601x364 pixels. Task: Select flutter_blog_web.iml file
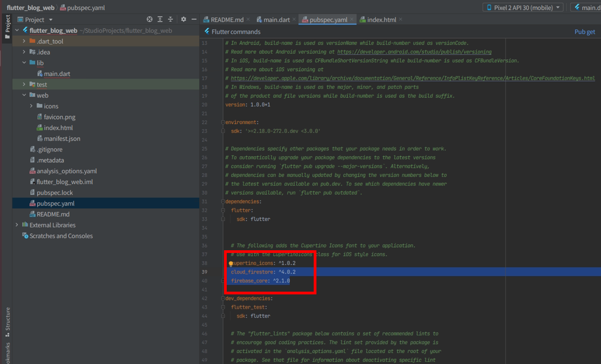coord(65,182)
